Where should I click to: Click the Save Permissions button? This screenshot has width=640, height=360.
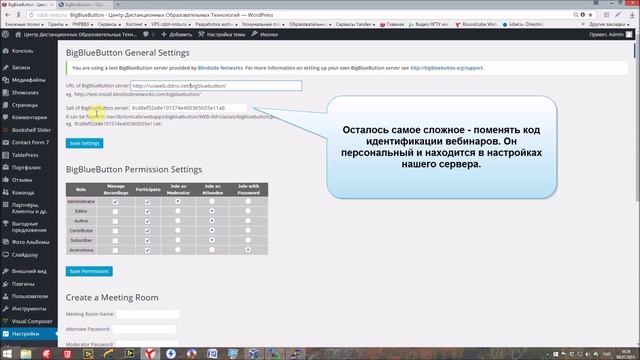(x=89, y=271)
